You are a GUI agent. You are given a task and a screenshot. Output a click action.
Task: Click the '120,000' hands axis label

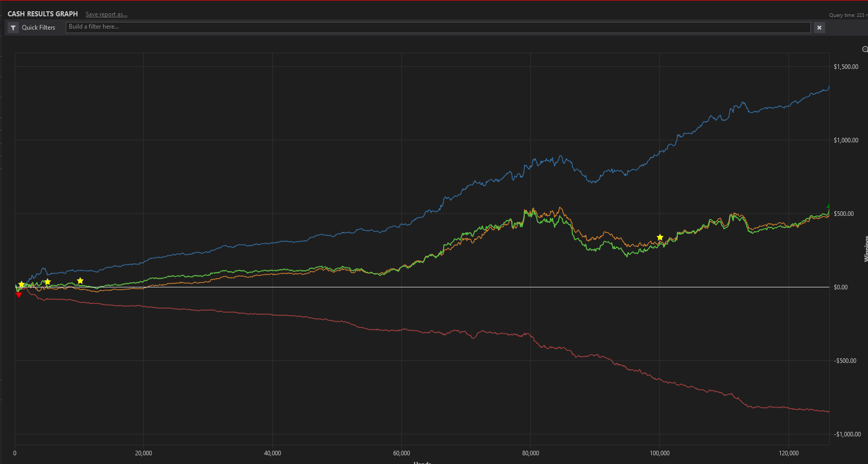(x=789, y=453)
